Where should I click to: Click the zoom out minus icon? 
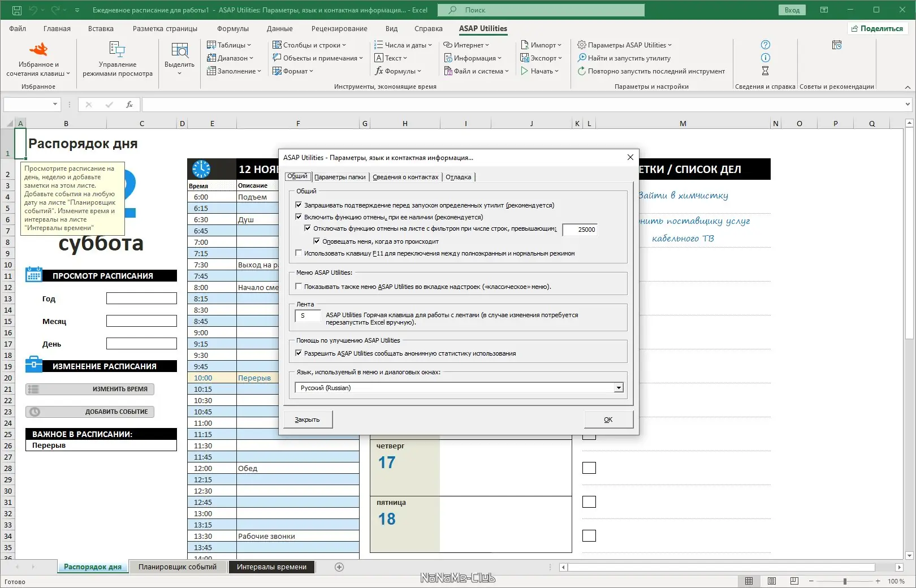[x=811, y=581]
